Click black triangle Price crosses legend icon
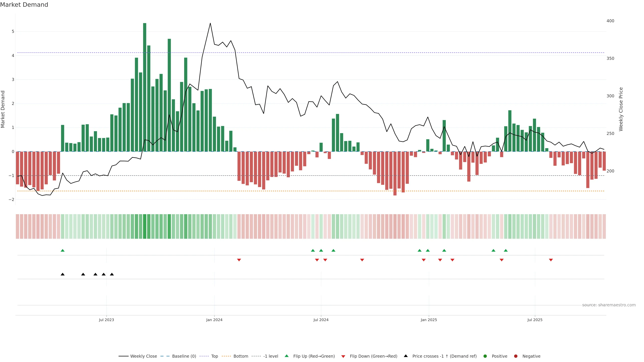The height and width of the screenshot is (362, 644). coord(406,356)
